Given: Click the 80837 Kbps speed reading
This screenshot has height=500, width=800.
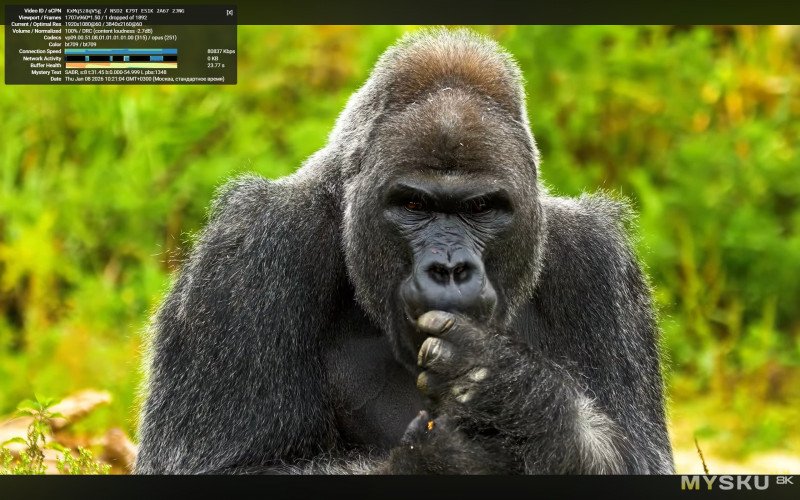Looking at the screenshot, I should (220, 51).
